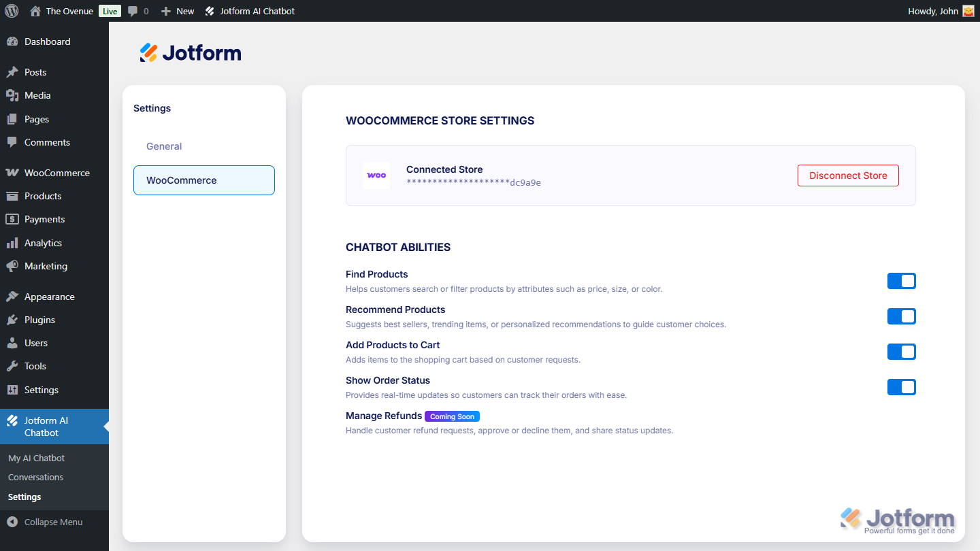Open Posts via the pushpin icon
Image resolution: width=980 pixels, height=551 pixels.
pyautogui.click(x=14, y=71)
